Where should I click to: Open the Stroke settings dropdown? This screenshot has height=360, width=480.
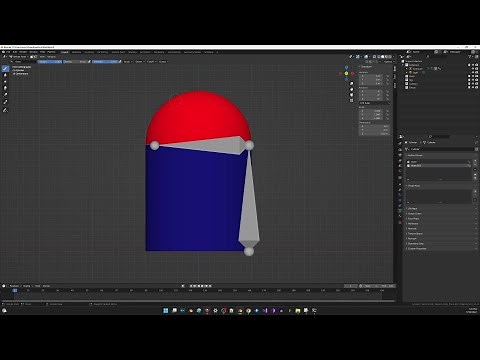(x=140, y=62)
